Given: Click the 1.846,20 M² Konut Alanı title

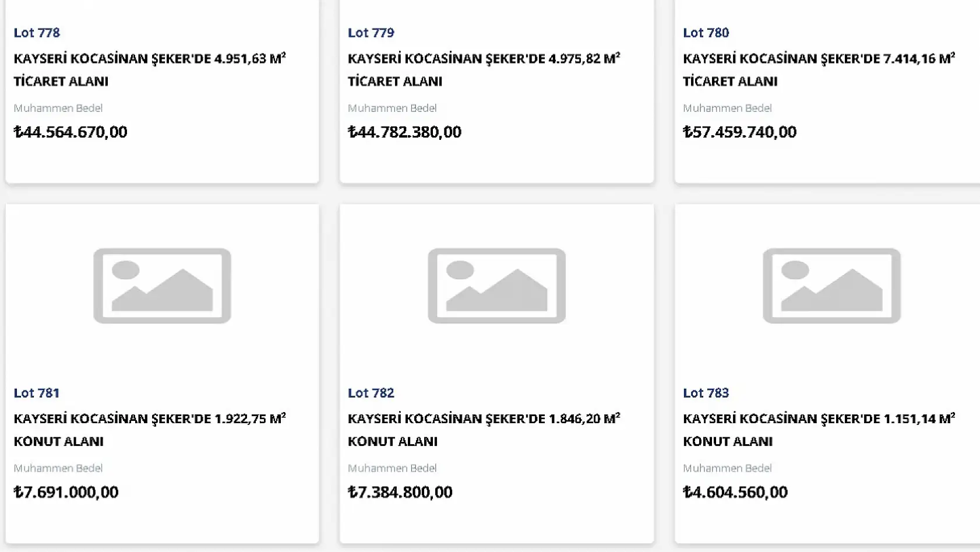Looking at the screenshot, I should point(484,430).
